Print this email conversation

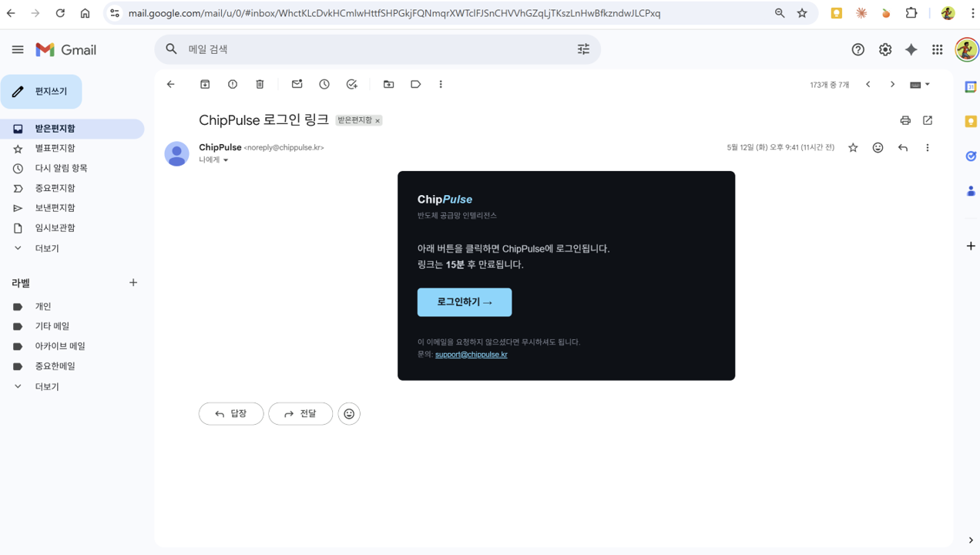[x=905, y=120]
